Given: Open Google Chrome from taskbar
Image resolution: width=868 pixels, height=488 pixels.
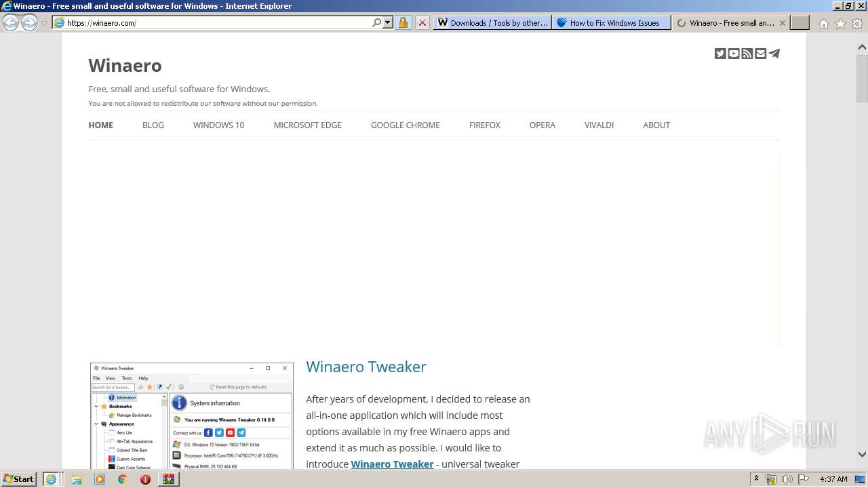Looking at the screenshot, I should [x=123, y=479].
